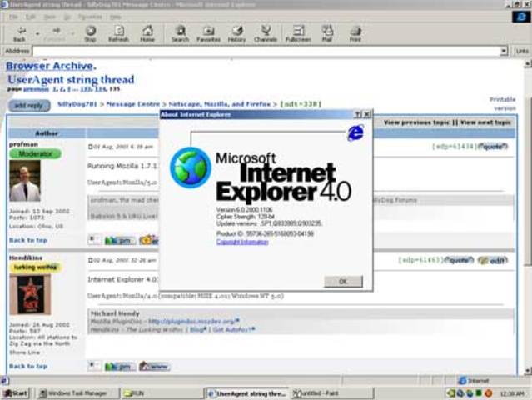Open the Get Autofox link in signature
Image resolution: width=532 pixels, height=400 pixels.
pyautogui.click(x=232, y=329)
